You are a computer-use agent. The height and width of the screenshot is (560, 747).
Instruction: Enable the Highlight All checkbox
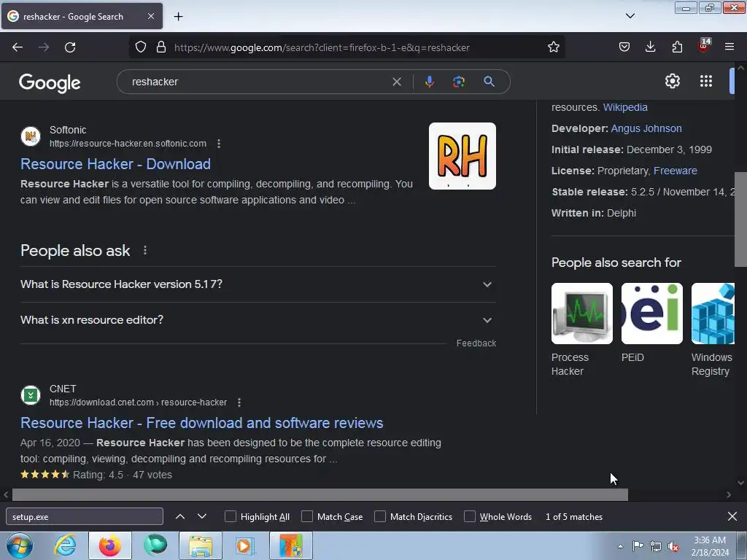[x=230, y=517]
